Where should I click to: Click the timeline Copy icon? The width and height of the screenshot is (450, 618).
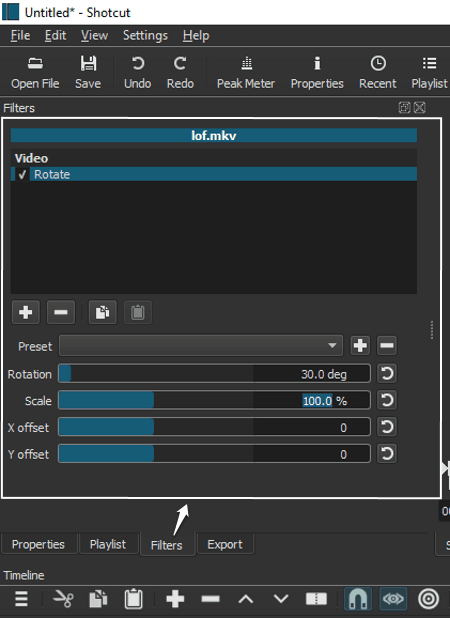99,599
